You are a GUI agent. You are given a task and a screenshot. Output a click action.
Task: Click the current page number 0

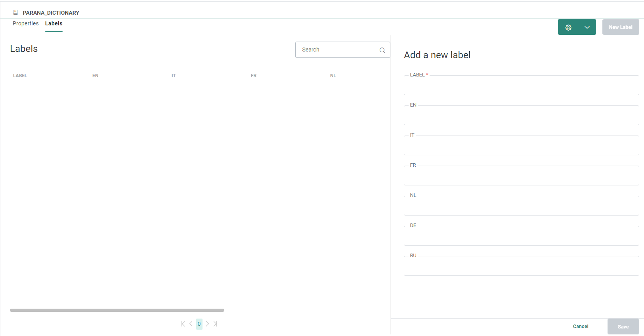tap(199, 324)
